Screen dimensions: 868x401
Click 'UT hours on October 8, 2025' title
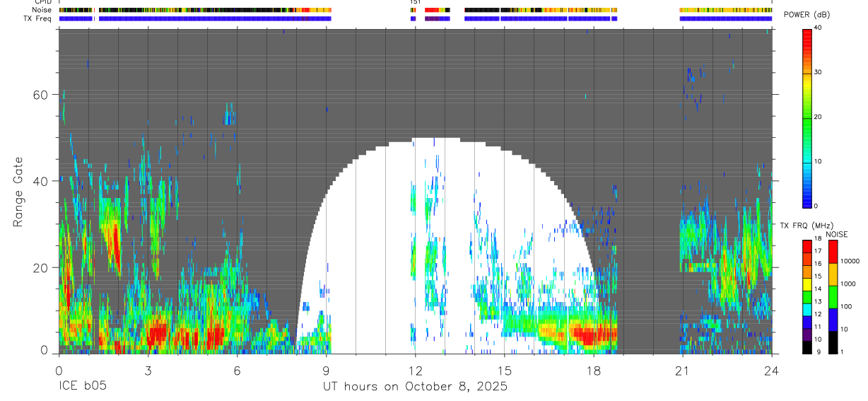(415, 387)
